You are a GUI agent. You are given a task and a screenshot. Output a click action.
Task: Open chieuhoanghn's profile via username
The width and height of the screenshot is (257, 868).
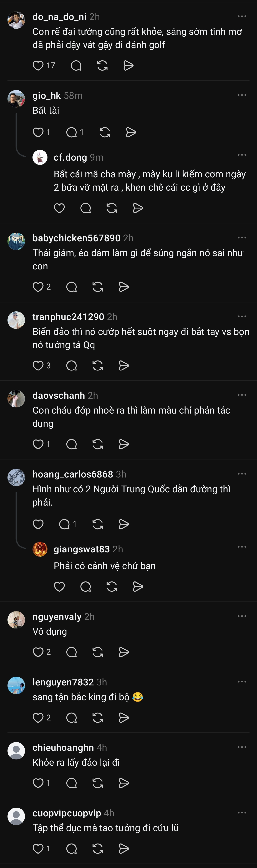(x=63, y=747)
